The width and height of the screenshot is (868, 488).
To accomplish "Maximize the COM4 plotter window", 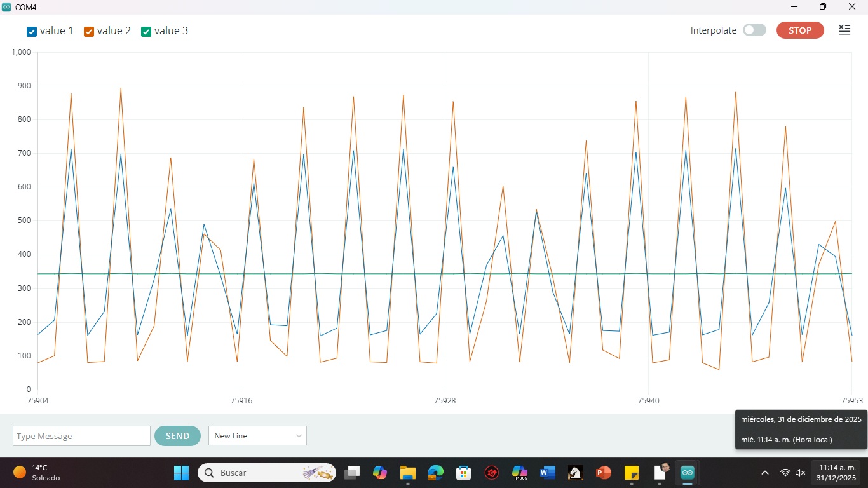I will (x=823, y=6).
